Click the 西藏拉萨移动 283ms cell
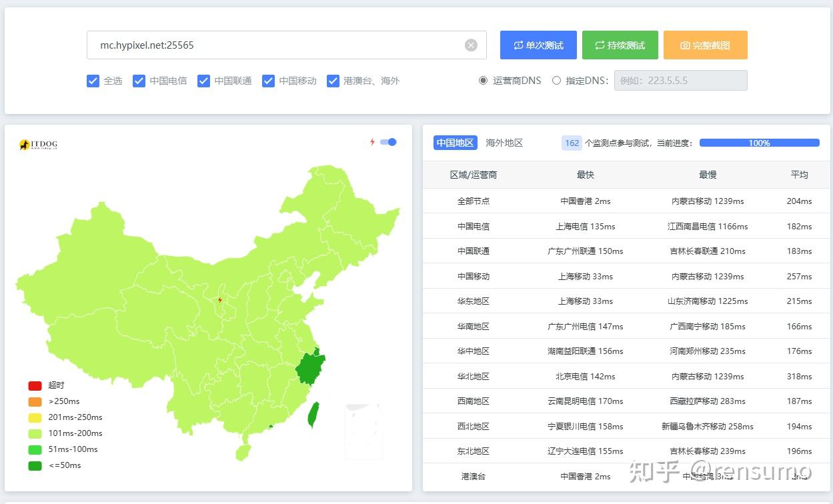Screen dimensions: 833x504 (708, 401)
